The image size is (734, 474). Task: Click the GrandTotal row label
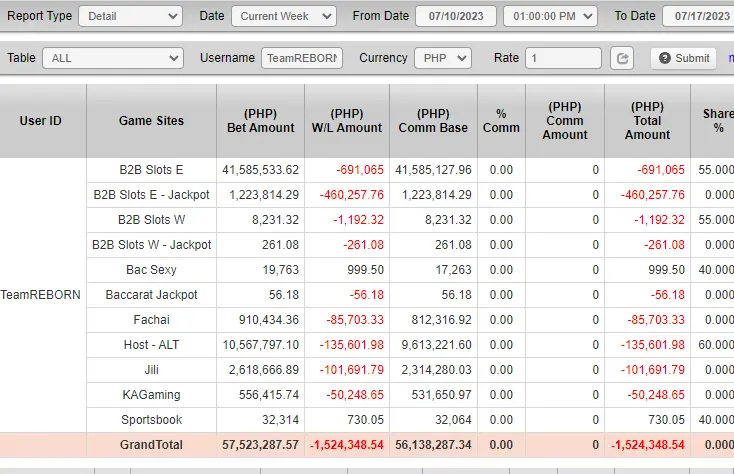click(x=151, y=445)
